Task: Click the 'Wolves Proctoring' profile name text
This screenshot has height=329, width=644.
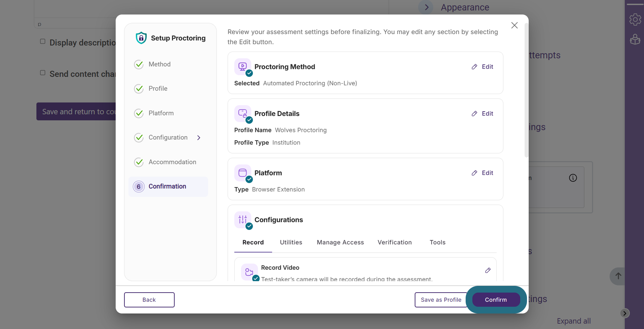Action: pyautogui.click(x=301, y=130)
